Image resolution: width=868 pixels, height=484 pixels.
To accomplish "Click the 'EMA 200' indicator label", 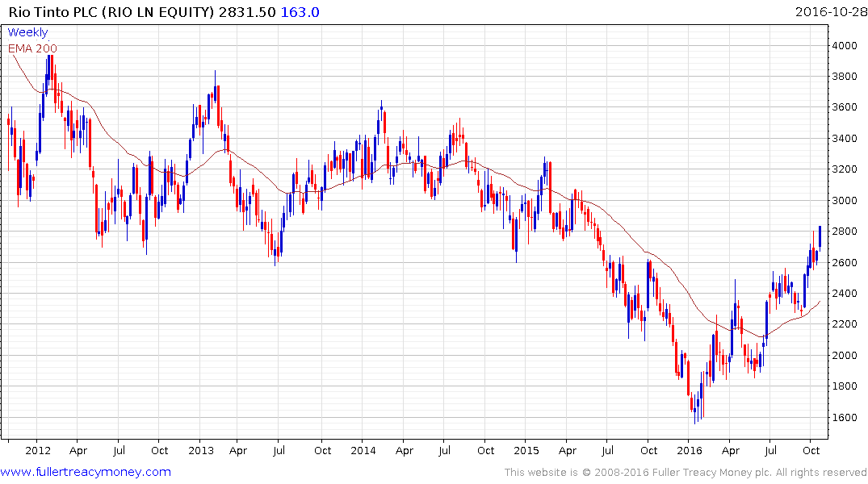I will (32, 48).
